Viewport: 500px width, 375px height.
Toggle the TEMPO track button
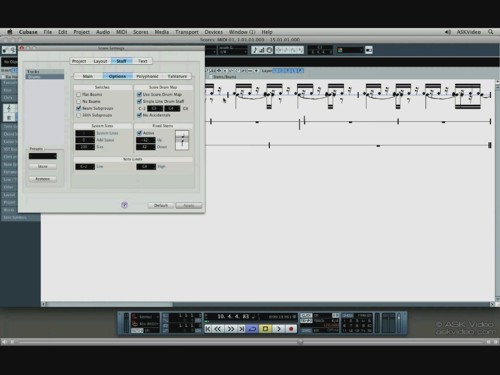(x=306, y=321)
